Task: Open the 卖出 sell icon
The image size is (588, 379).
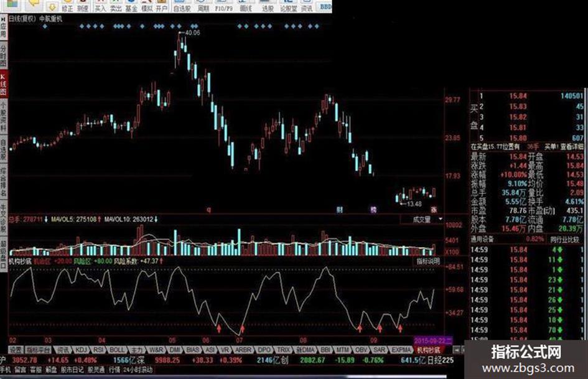Action: tap(116, 6)
